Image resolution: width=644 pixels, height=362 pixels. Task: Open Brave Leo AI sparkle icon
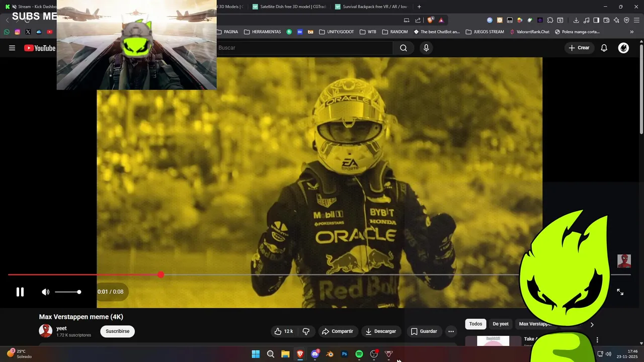[616, 20]
